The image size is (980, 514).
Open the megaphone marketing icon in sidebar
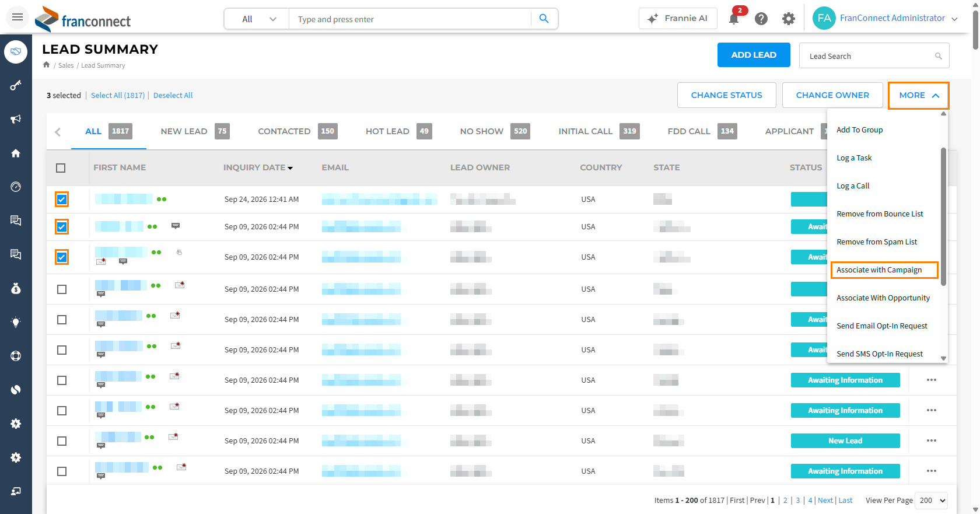coord(16,119)
